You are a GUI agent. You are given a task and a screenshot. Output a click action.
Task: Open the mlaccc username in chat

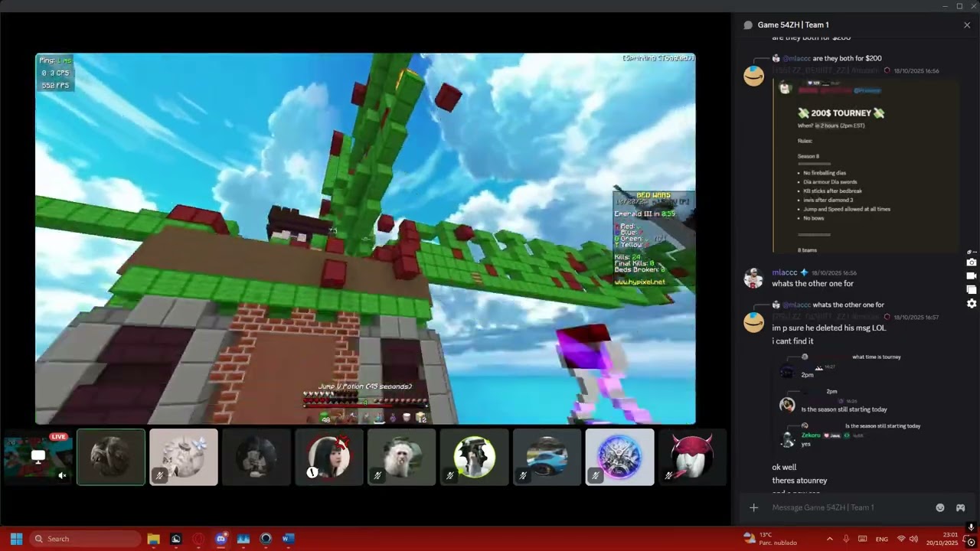785,272
